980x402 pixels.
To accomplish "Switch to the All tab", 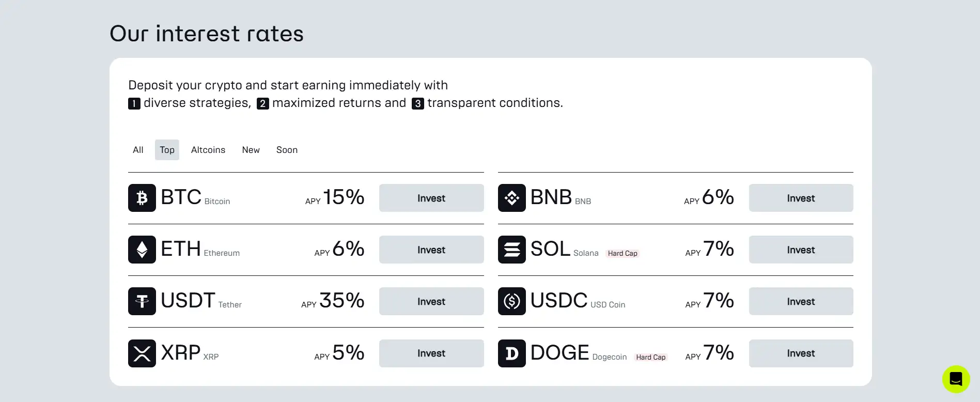I will [138, 150].
